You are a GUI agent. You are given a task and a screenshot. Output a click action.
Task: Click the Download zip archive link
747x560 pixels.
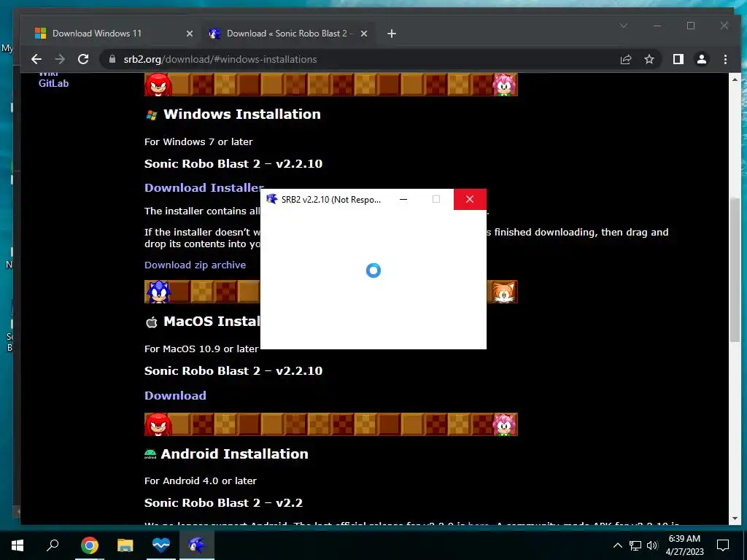195,265
